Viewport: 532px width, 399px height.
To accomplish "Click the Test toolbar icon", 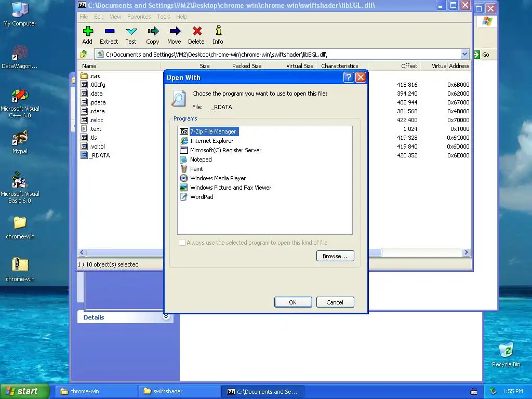I will tap(131, 35).
